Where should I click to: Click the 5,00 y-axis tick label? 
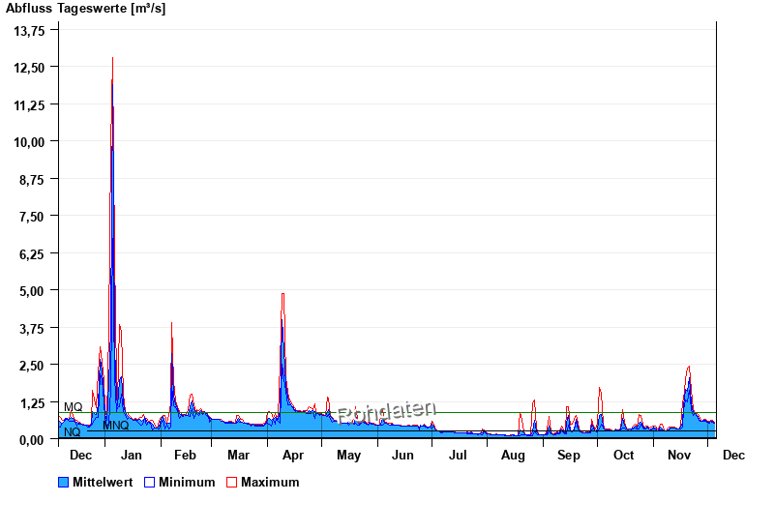click(x=32, y=290)
